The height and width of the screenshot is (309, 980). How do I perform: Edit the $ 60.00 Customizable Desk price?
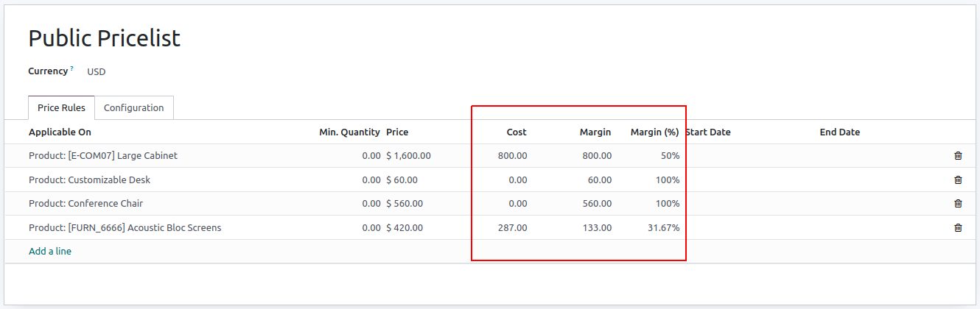click(x=402, y=180)
